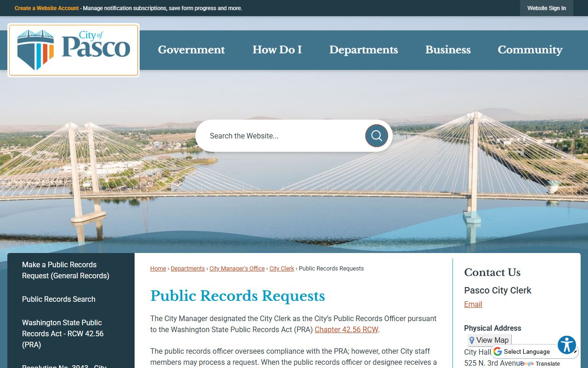
Task: Click the Departments breadcrumb link
Action: [x=188, y=269]
